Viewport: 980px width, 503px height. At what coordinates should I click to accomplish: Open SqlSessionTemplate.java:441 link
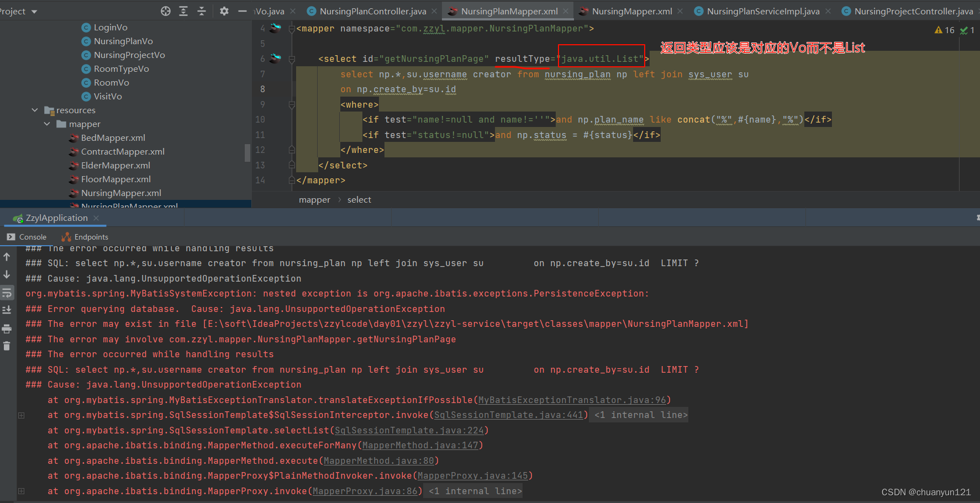pos(508,415)
